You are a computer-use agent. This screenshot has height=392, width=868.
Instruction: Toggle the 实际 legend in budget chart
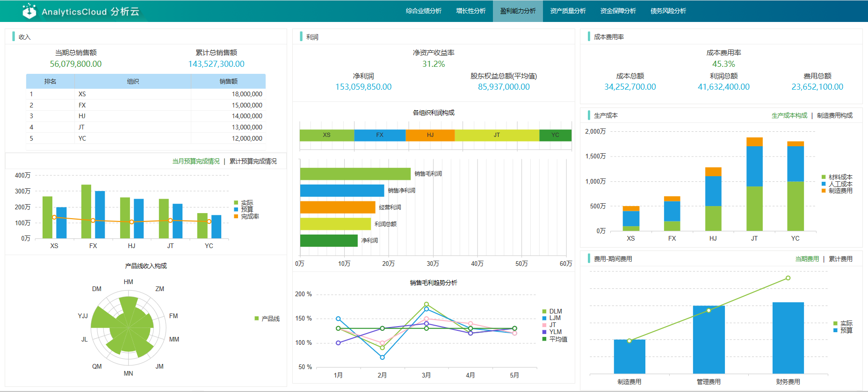click(x=243, y=203)
